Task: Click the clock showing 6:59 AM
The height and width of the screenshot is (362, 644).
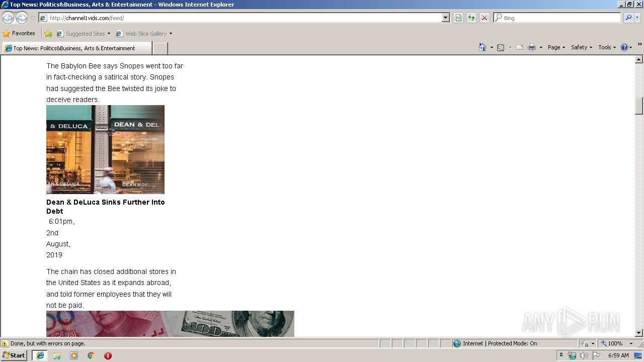Action: [x=618, y=355]
